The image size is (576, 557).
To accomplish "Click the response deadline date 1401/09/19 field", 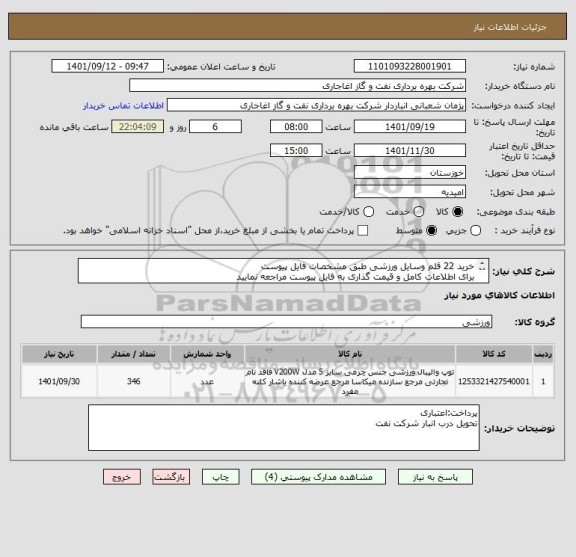I will tap(410, 127).
